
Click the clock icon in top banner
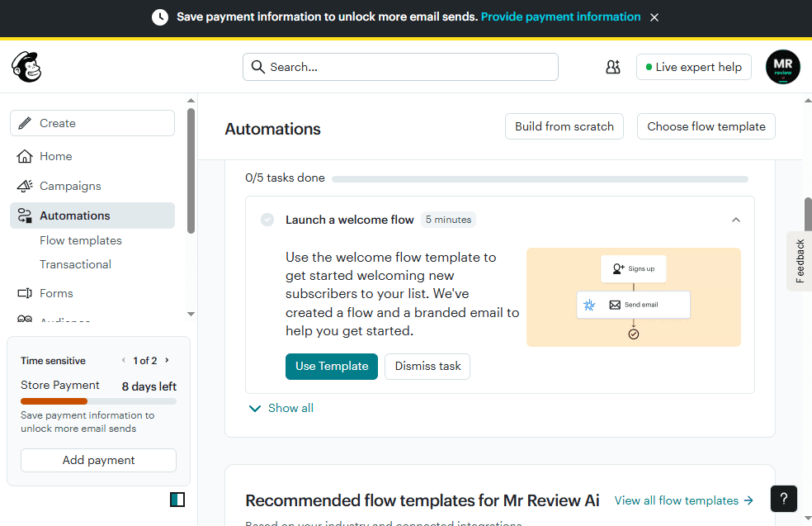pos(160,17)
